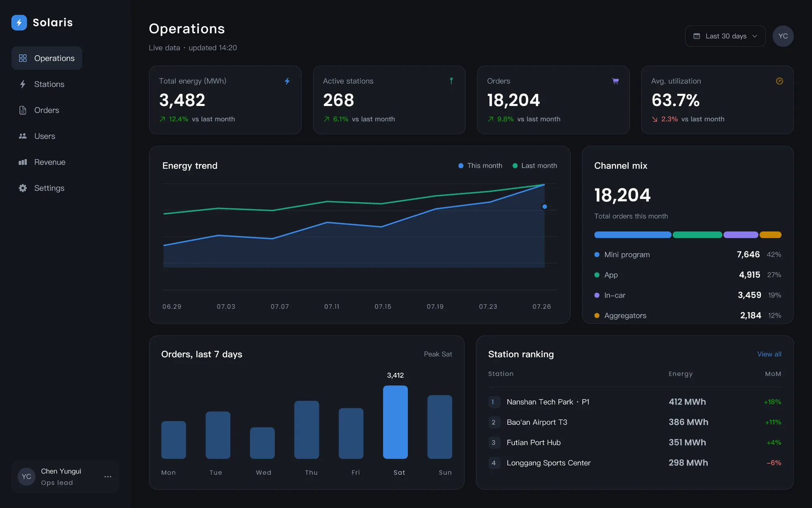Click the Peak Sat label
This screenshot has height=508, width=812.
pos(438,354)
